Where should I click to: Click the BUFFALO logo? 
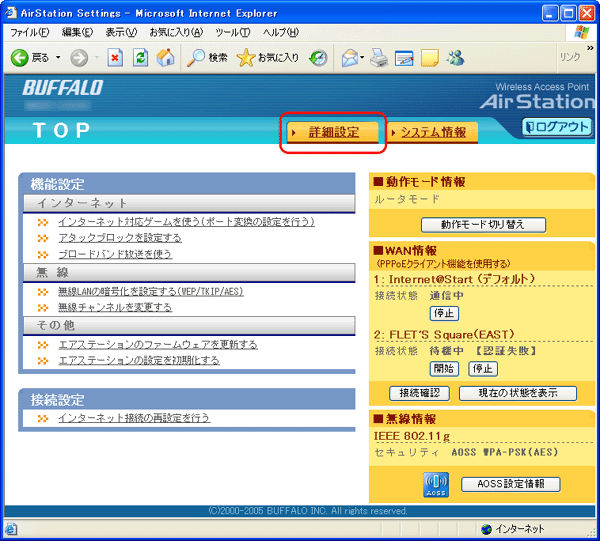point(63,88)
